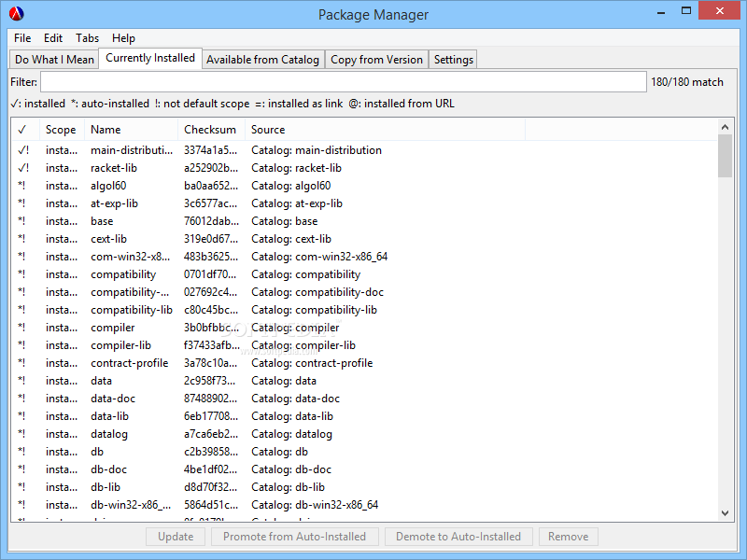Select the db-lib package name
Screen dimensions: 747x560
click(x=106, y=487)
